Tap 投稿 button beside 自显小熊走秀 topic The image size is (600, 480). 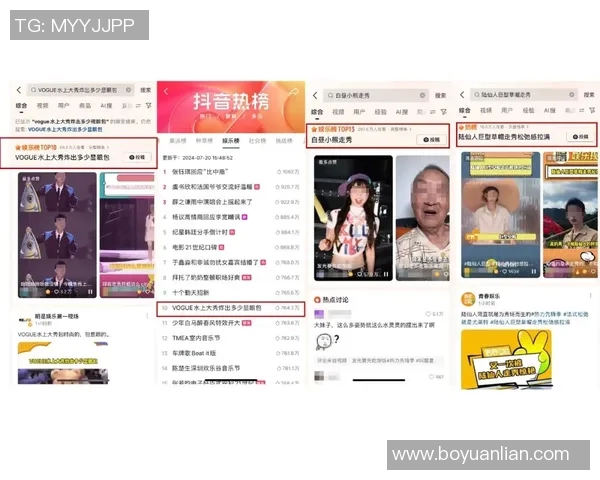(431, 140)
